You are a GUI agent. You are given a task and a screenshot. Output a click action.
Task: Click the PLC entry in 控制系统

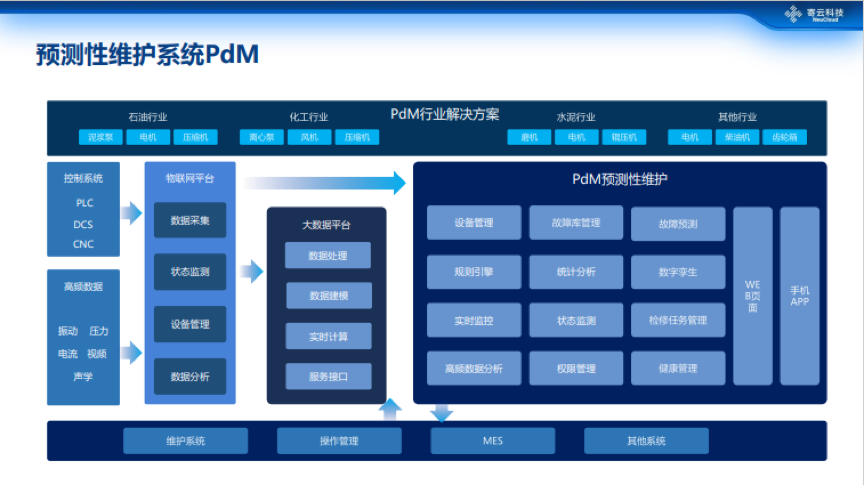point(84,203)
